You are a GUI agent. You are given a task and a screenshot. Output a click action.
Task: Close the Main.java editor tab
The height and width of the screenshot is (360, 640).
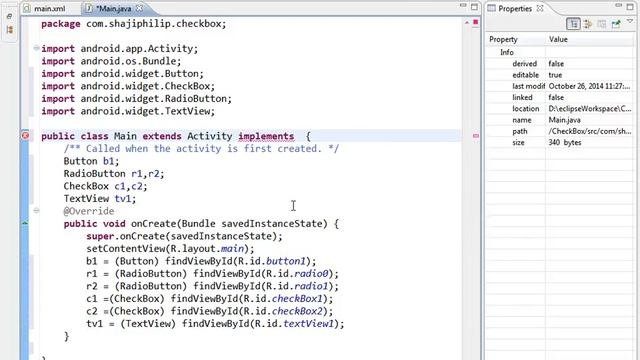point(140,8)
